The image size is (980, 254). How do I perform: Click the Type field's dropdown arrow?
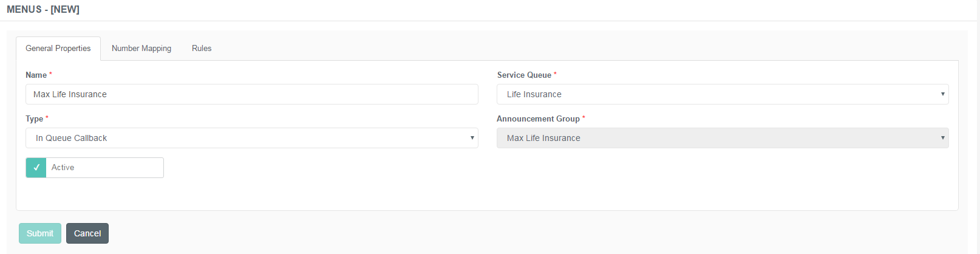472,138
